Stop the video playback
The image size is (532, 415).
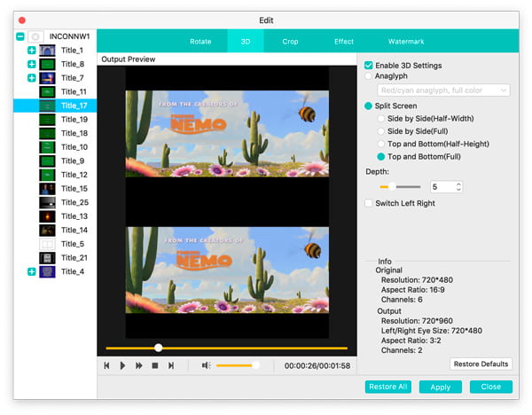point(155,365)
